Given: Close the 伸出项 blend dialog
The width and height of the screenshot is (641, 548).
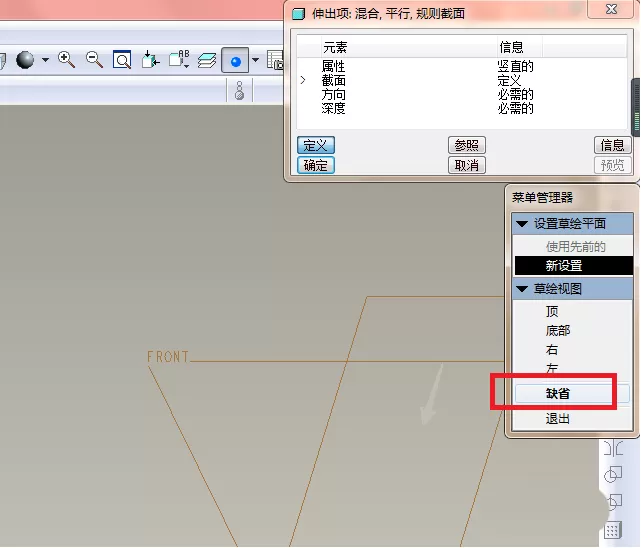Looking at the screenshot, I should click(611, 9).
